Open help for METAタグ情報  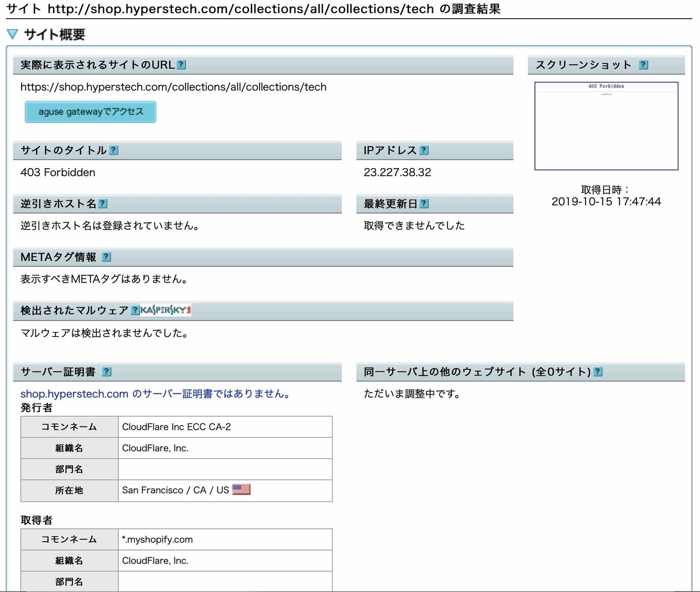click(106, 257)
